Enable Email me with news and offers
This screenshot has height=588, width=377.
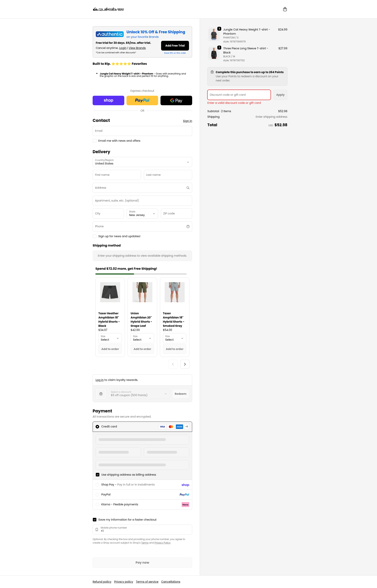coord(94,141)
